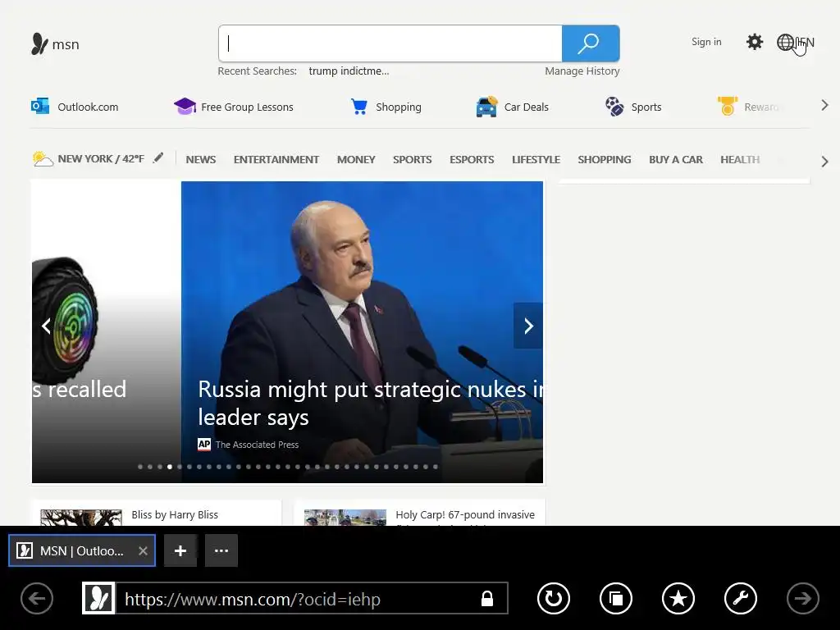Open a new tab with plus button

[x=180, y=550]
